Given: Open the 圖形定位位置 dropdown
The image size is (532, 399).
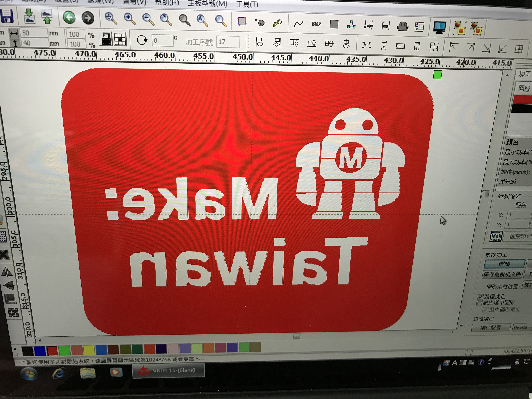Looking at the screenshot, I should click(527, 285).
